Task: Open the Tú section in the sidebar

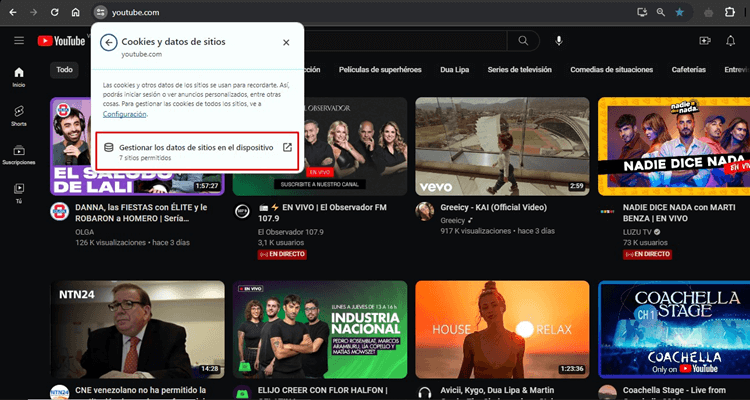Action: (x=19, y=193)
